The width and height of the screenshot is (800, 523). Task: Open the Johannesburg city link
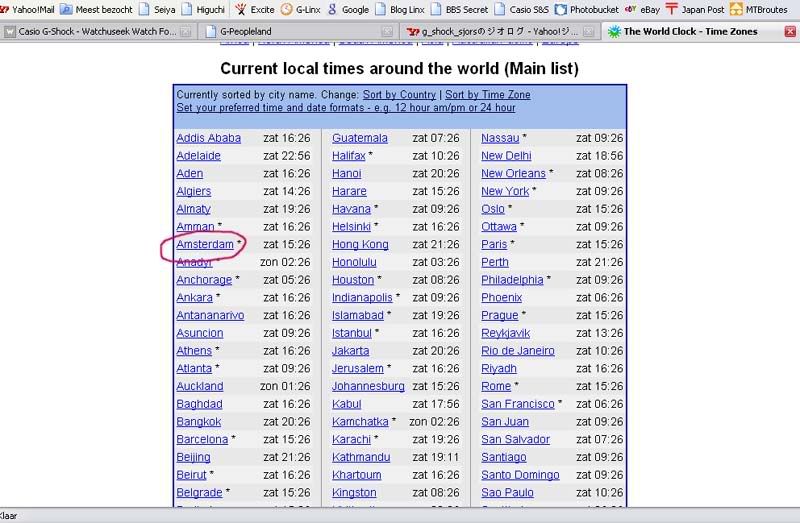368,386
